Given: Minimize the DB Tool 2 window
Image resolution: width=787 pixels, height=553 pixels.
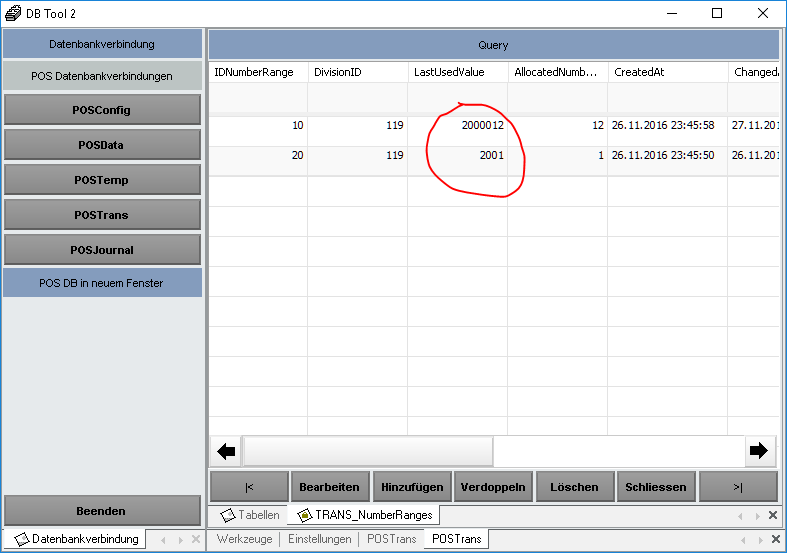Looking at the screenshot, I should [x=672, y=14].
